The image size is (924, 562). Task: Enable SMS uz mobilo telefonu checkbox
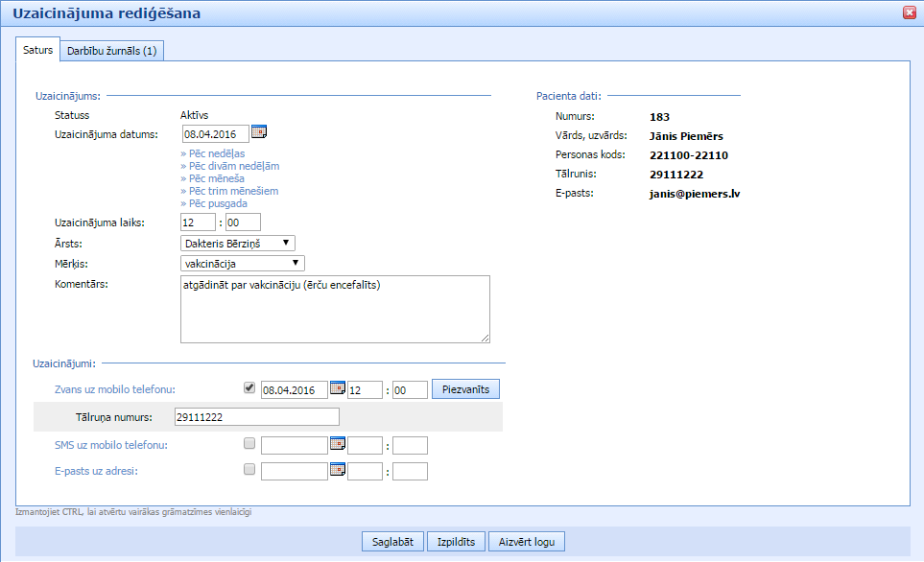point(249,444)
